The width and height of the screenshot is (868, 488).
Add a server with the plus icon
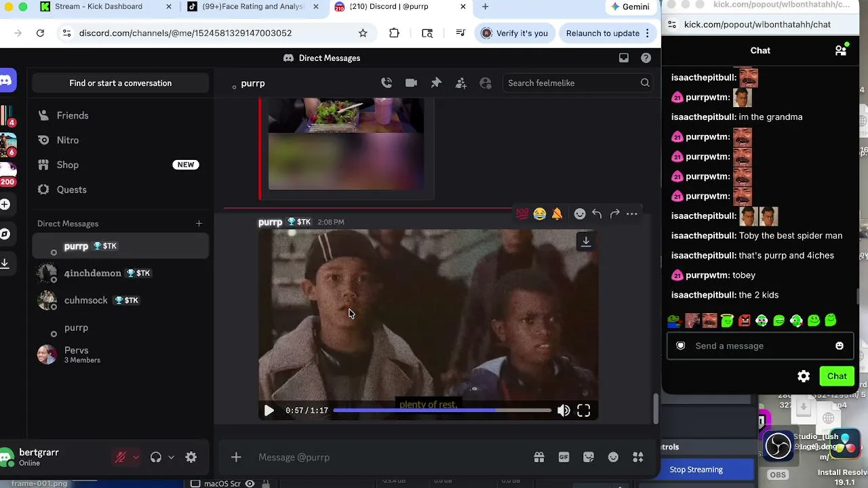(5, 204)
